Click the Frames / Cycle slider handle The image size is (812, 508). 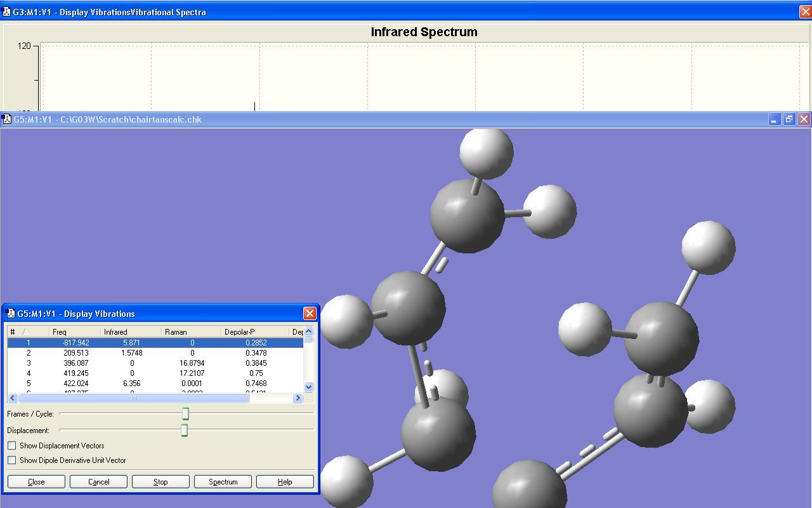(185, 414)
